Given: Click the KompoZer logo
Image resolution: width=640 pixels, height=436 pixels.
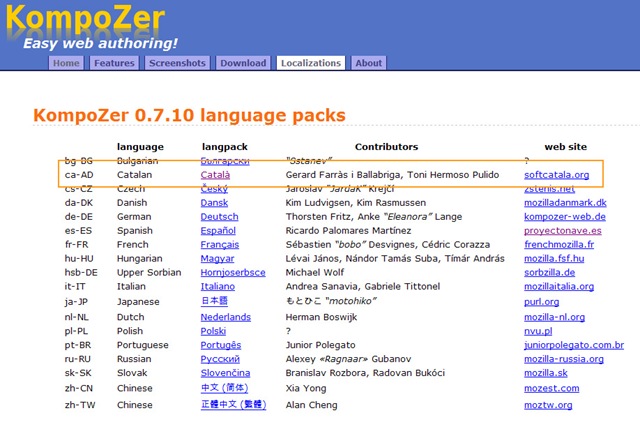Looking at the screenshot, I should point(85,20).
